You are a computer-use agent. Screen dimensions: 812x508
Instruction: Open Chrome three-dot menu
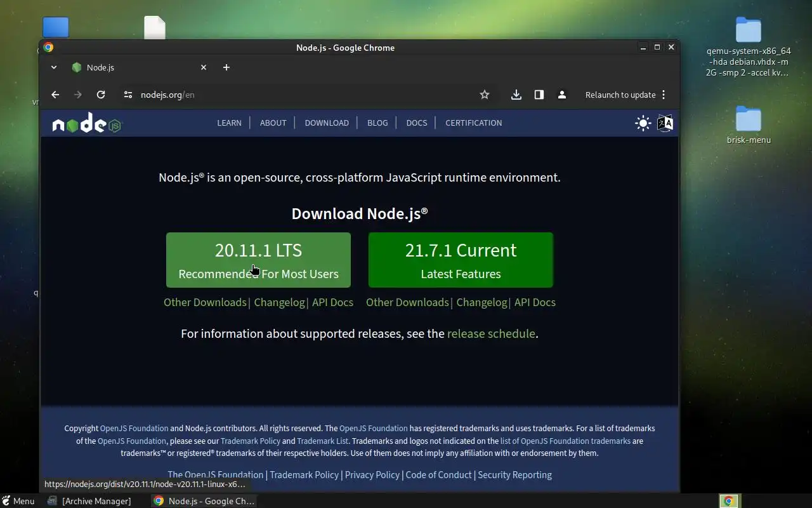[x=664, y=95]
